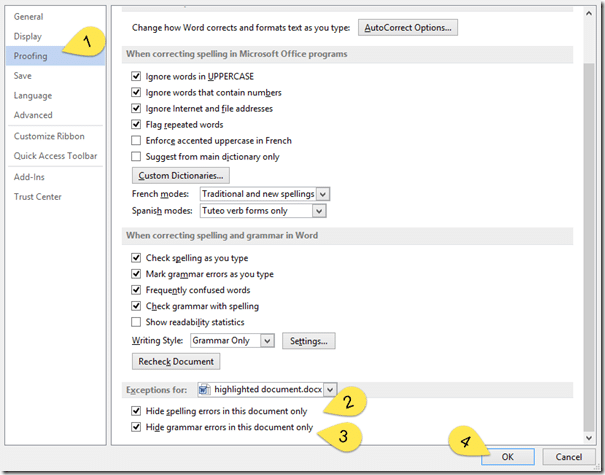This screenshot has height=475, width=605.
Task: Click scrollbar up arrow
Action: [589, 14]
